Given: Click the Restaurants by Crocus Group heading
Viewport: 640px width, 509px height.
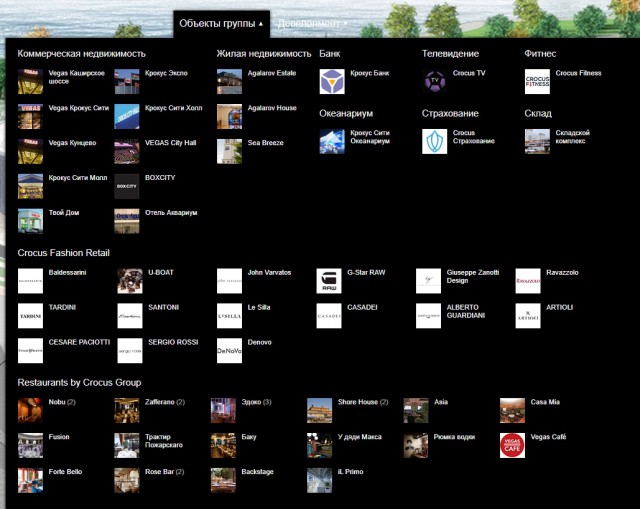Looking at the screenshot, I should click(x=79, y=382).
